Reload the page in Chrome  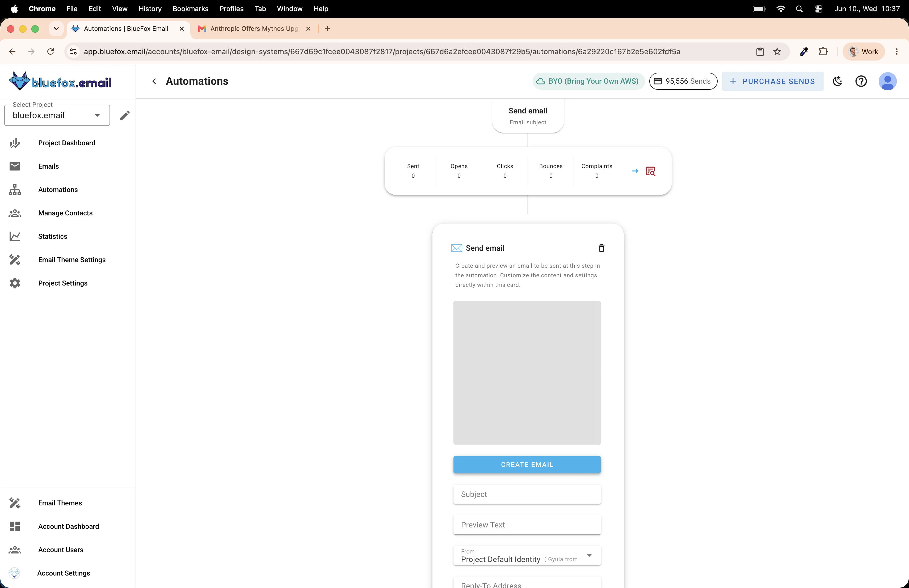tap(50, 52)
